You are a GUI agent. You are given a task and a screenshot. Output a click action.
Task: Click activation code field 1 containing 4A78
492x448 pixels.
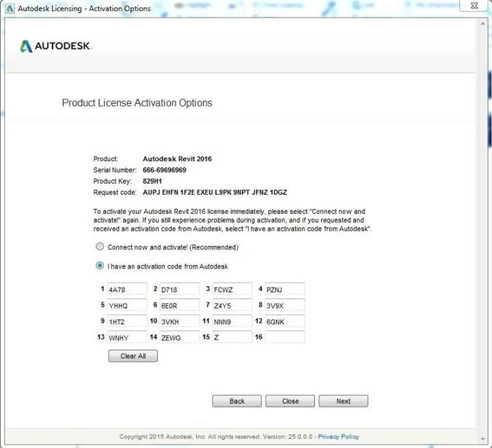(127, 289)
